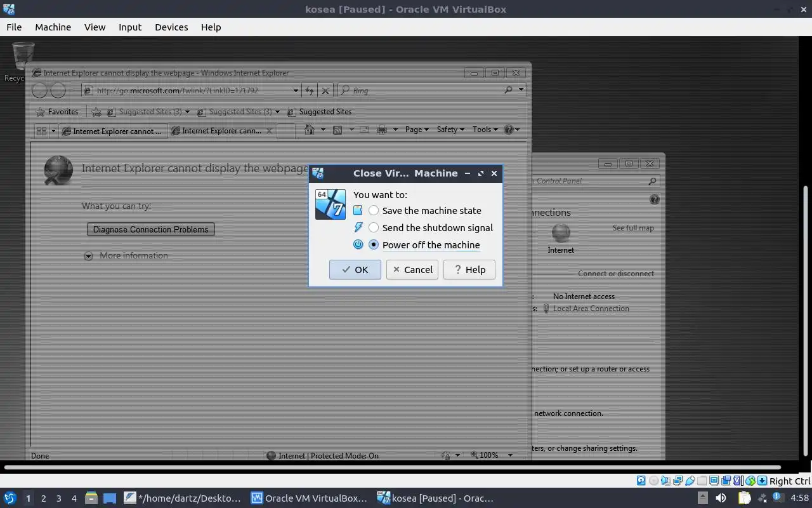The height and width of the screenshot is (508, 812).
Task: Expand the Bing search provider dropdown
Action: tap(521, 90)
